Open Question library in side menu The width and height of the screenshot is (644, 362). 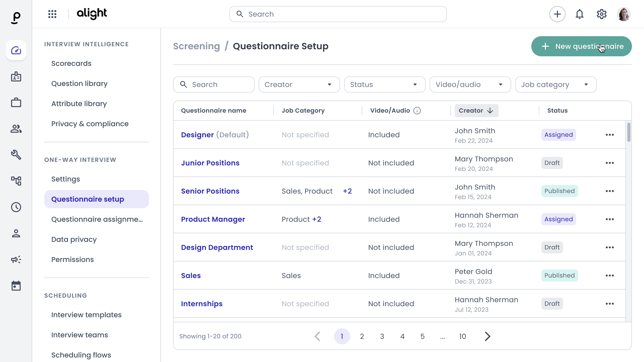[79, 83]
